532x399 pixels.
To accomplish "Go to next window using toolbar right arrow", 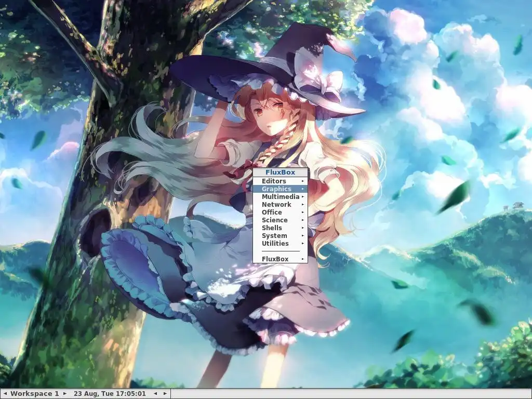I will coord(165,394).
